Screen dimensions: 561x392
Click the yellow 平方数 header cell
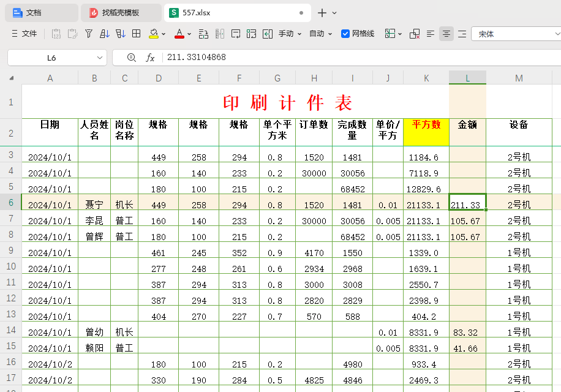click(x=426, y=132)
